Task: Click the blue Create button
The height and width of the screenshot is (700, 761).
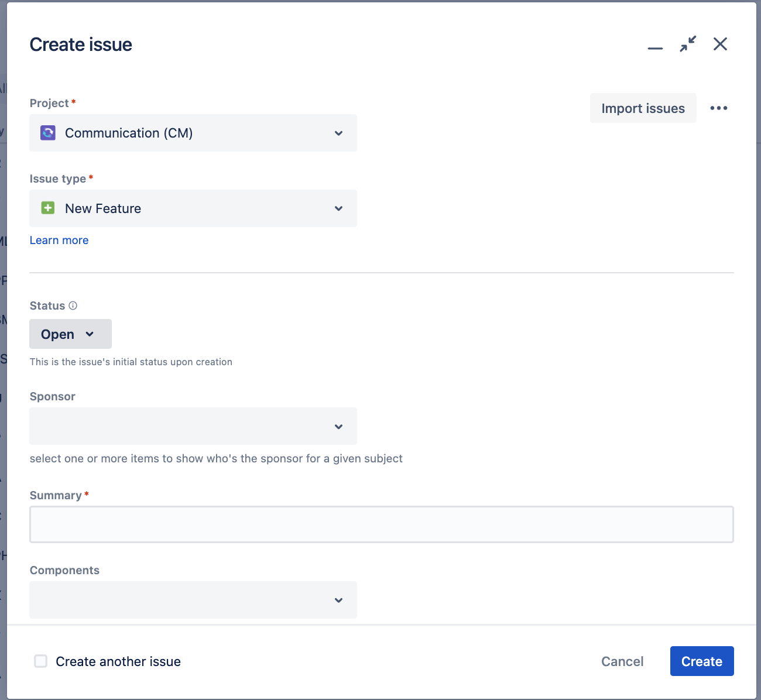Action: (701, 661)
